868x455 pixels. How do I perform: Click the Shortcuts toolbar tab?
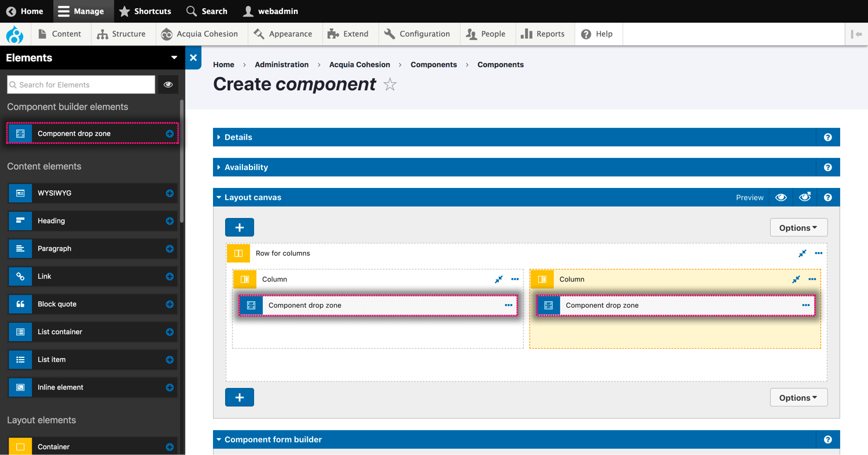point(145,11)
